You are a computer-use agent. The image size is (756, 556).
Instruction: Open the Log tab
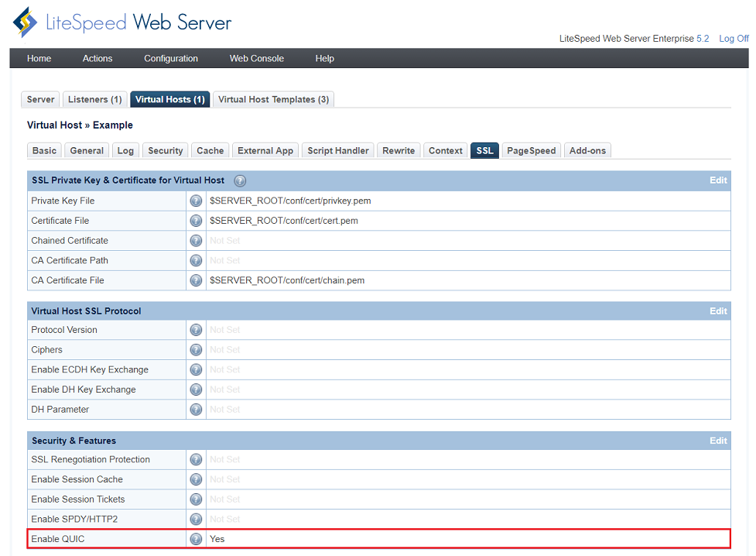pyautogui.click(x=125, y=150)
